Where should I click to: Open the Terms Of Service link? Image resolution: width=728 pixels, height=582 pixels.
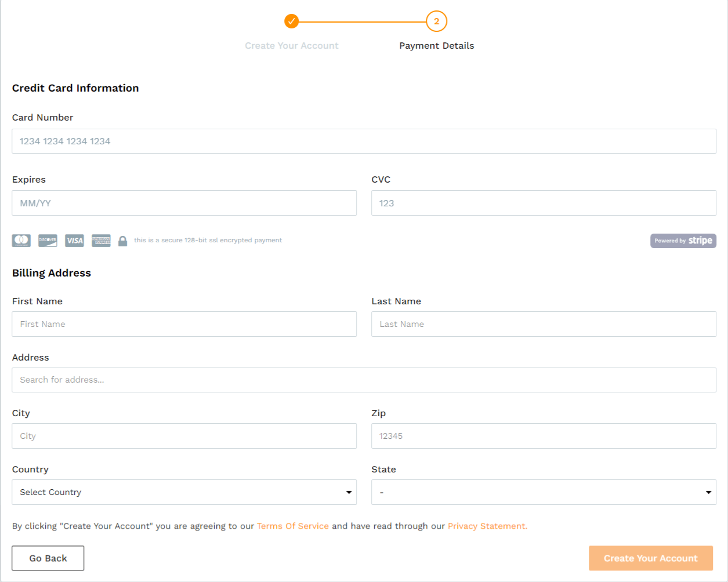(x=293, y=526)
